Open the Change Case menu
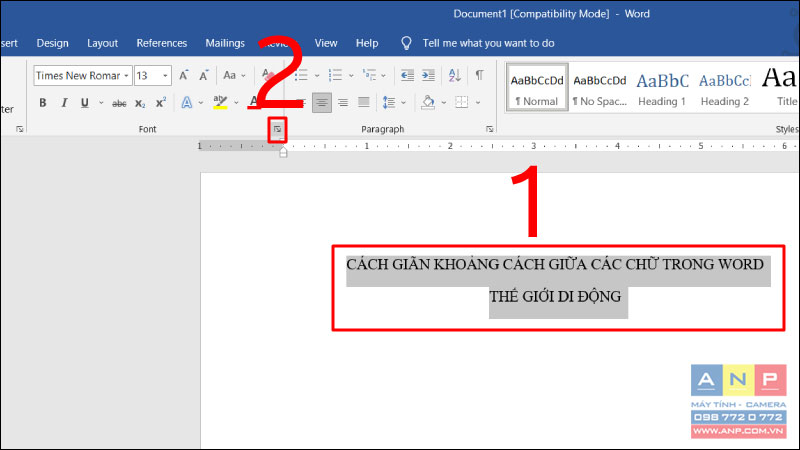800x450 pixels. click(234, 76)
